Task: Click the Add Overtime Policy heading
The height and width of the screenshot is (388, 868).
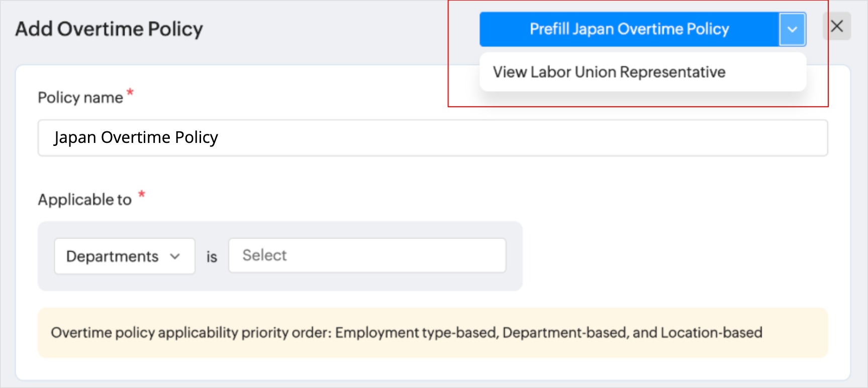Action: coord(109,29)
